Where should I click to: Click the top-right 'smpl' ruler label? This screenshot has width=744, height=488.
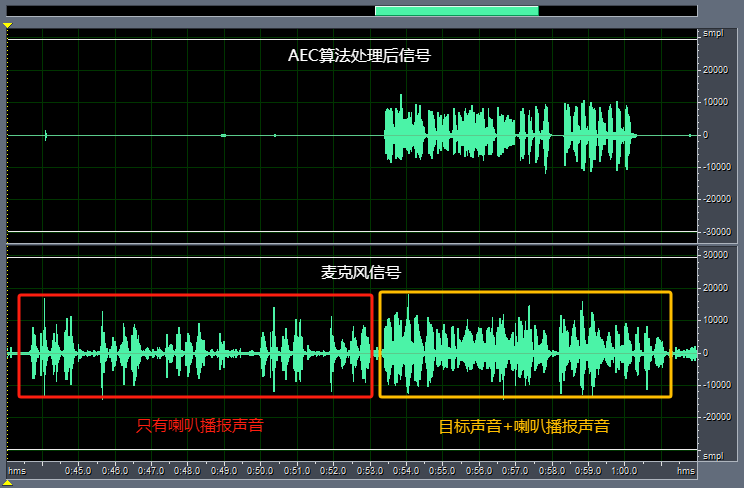(x=713, y=33)
